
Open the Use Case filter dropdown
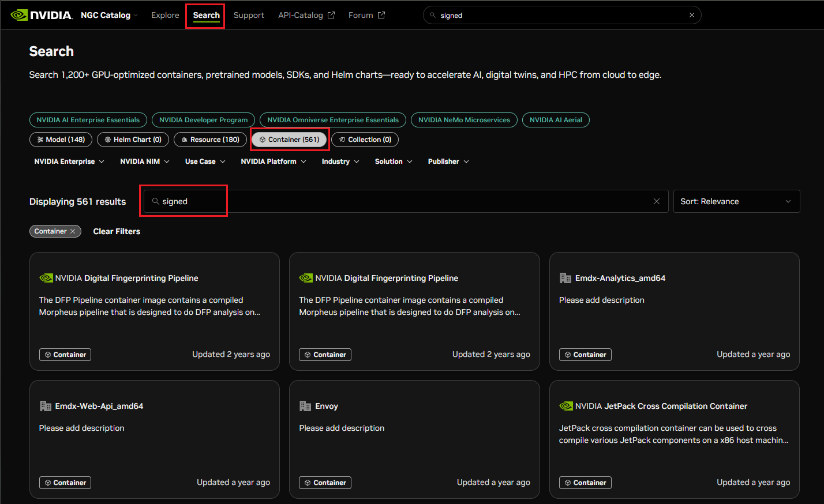pyautogui.click(x=205, y=161)
